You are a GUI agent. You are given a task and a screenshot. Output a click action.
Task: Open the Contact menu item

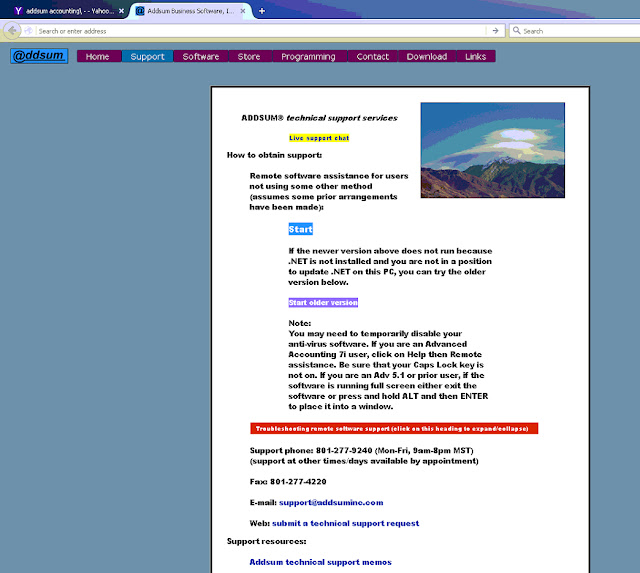tap(373, 56)
